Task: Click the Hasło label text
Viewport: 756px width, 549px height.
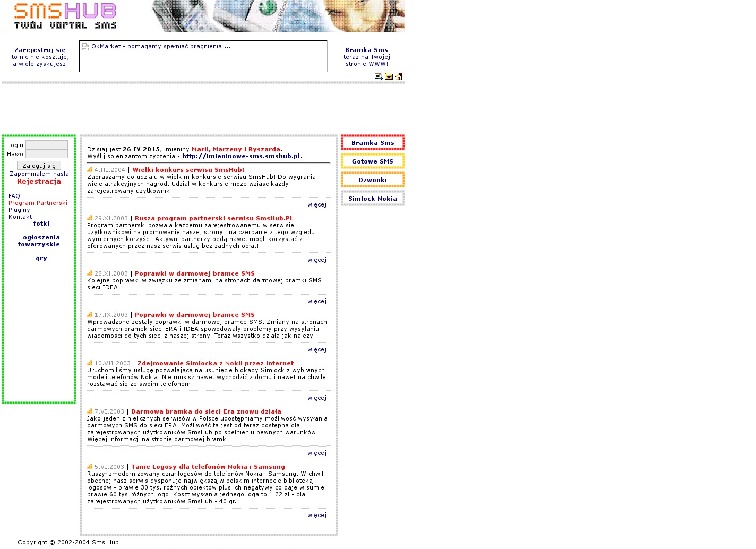Action: tap(15, 154)
